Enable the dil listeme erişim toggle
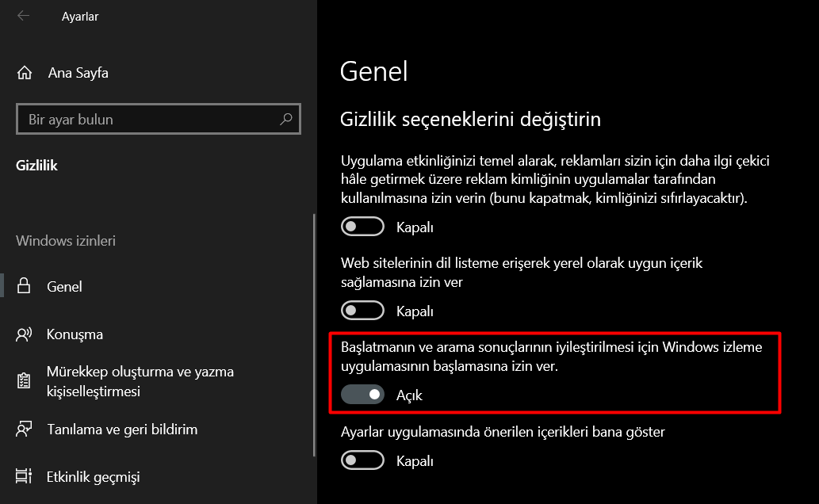Viewport: 819px width, 504px height. (362, 310)
